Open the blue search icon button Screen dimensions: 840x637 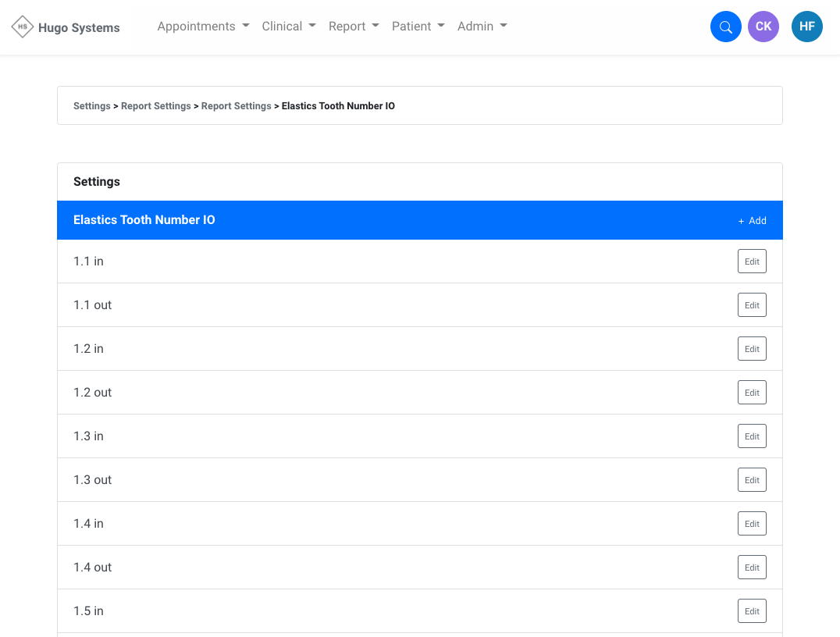(725, 27)
